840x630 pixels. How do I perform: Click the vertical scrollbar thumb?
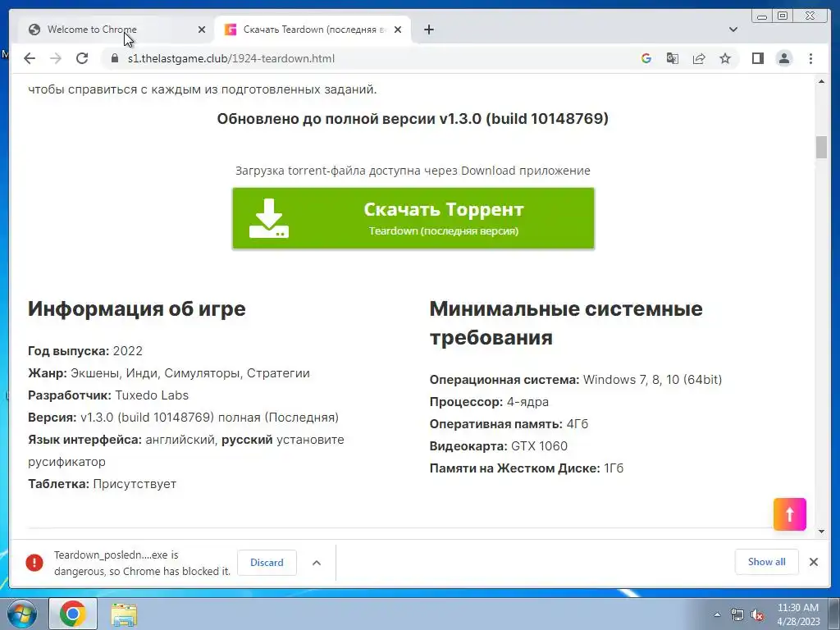coord(821,148)
